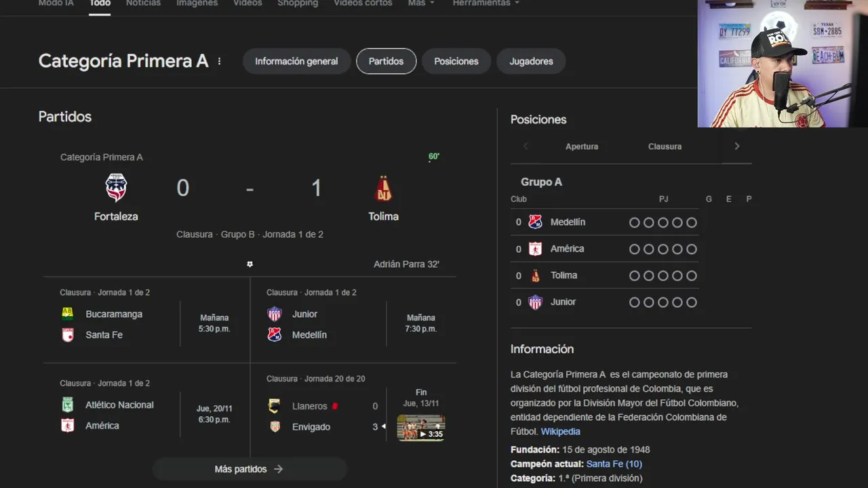Click the América logo in Nacional fixture
Image resolution: width=868 pixels, height=488 pixels.
68,426
